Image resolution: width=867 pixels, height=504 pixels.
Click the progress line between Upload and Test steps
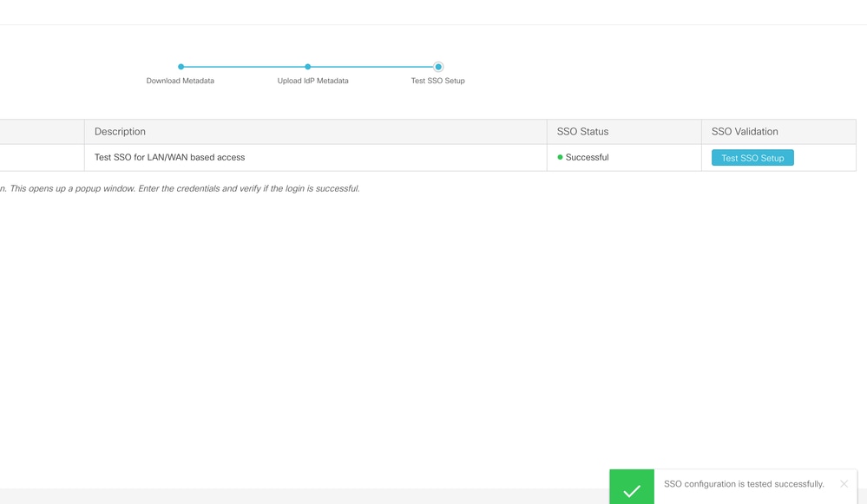point(373,66)
